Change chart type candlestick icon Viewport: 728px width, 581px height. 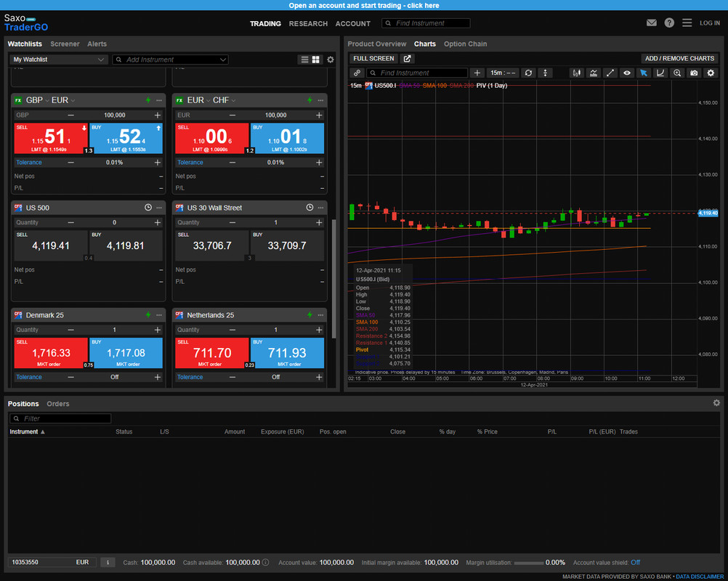pos(577,73)
